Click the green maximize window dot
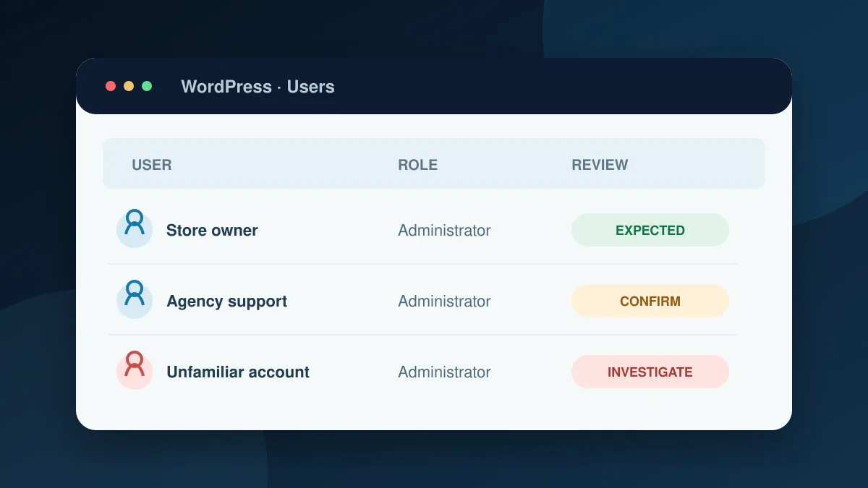The image size is (868, 488). pos(147,86)
